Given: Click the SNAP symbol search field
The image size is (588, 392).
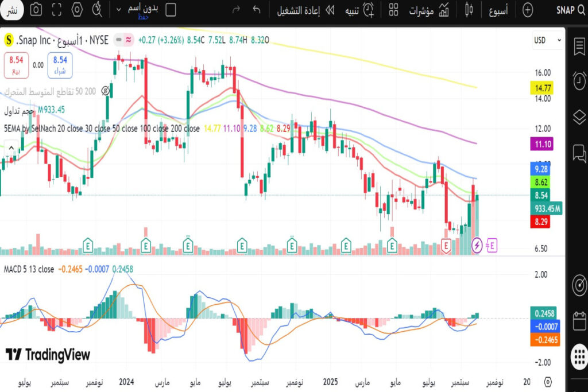Looking at the screenshot, I should [x=570, y=10].
